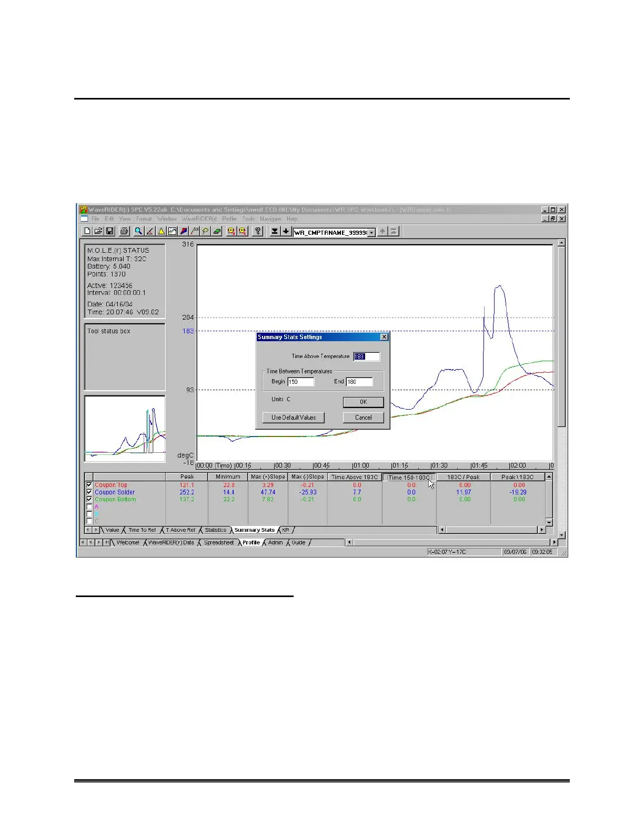Click the plain down arrow toolbar icon
The height and width of the screenshot is (834, 644).
click(286, 231)
